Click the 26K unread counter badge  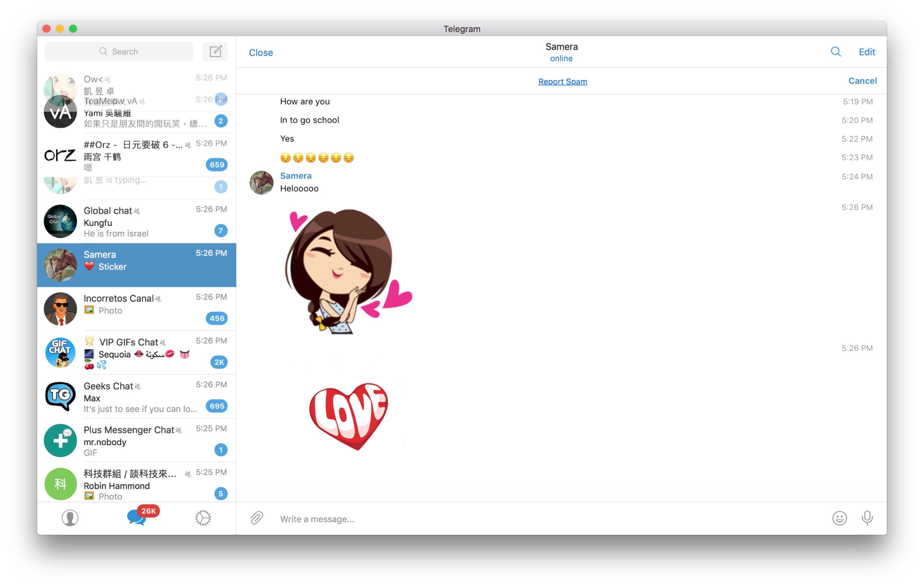coord(148,511)
